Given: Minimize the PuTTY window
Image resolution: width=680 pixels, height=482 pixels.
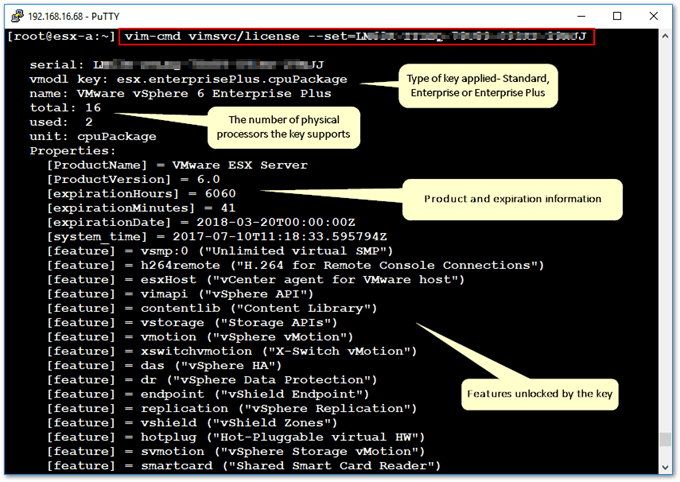Looking at the screenshot, I should click(x=582, y=16).
